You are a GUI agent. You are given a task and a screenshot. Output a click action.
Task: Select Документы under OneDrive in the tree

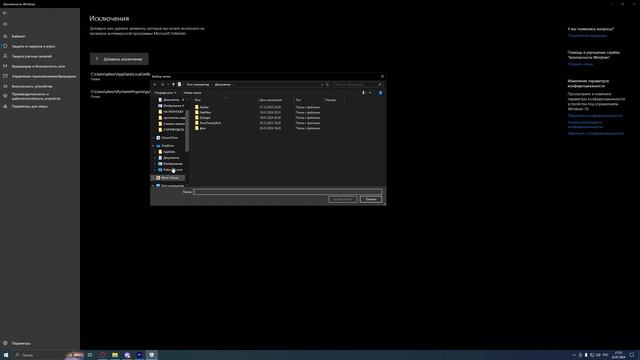[169, 158]
